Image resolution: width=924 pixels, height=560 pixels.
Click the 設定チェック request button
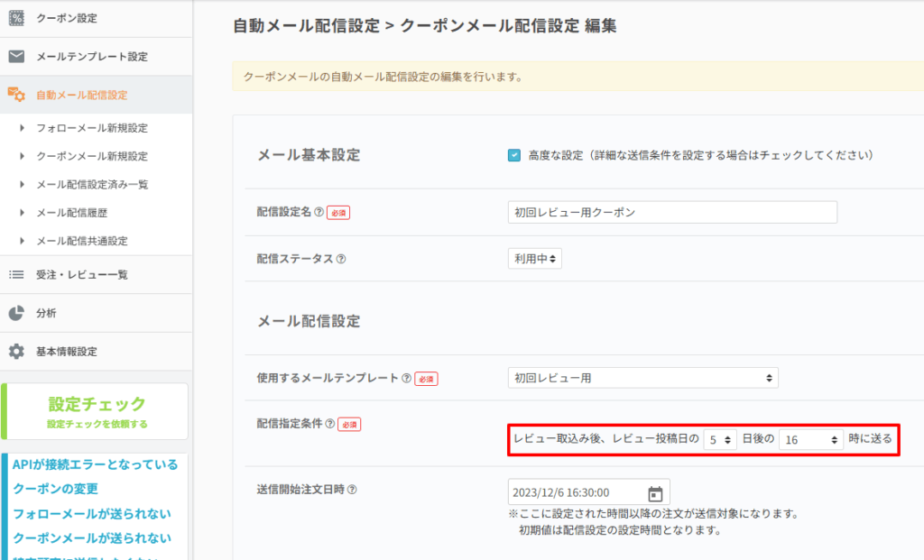(x=96, y=411)
